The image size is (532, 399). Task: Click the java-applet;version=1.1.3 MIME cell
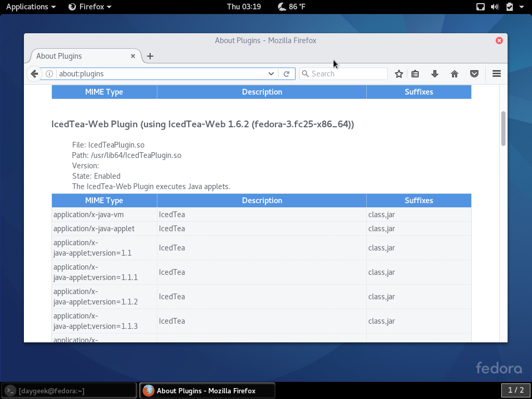[104, 321]
